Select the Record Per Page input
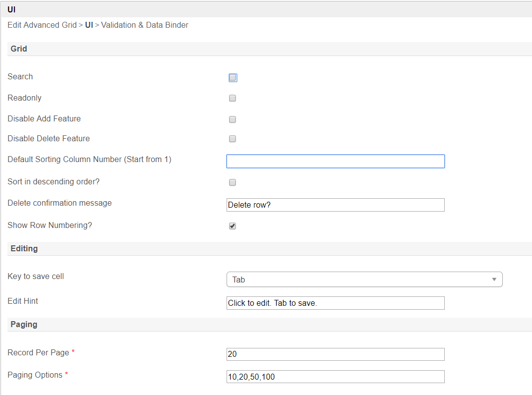This screenshot has width=532, height=395. pyautogui.click(x=335, y=354)
